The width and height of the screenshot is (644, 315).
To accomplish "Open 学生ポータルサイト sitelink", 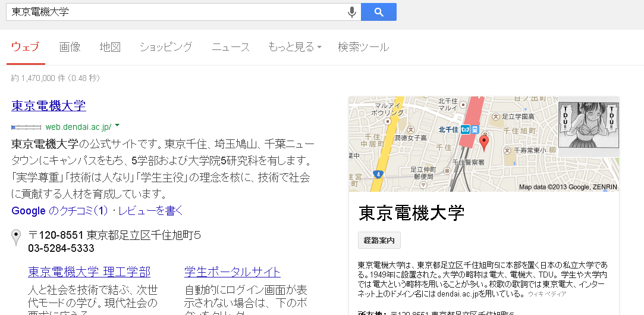I will pos(233,272).
